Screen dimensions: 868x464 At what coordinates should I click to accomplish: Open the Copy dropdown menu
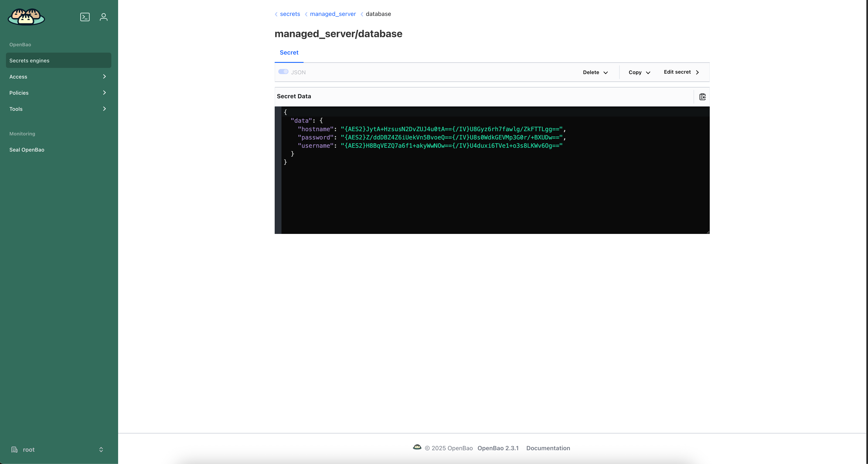point(639,72)
